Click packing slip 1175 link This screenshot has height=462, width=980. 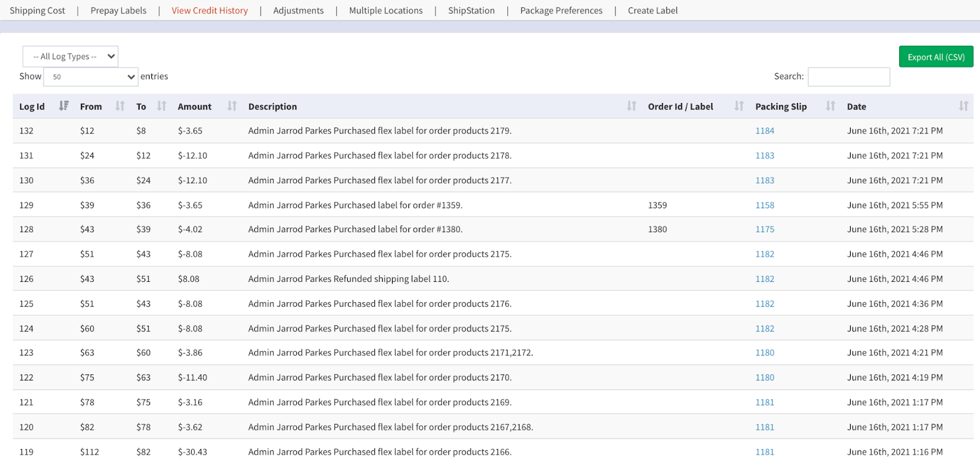pos(764,229)
